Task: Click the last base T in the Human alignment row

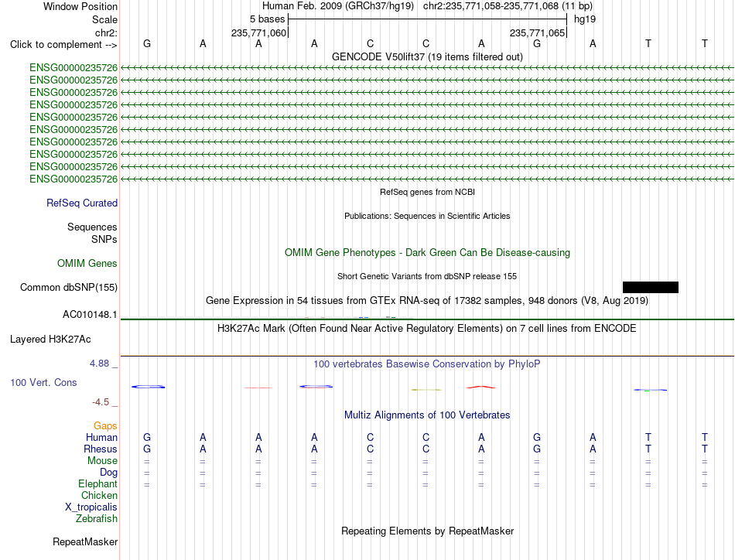Action: pos(704,437)
